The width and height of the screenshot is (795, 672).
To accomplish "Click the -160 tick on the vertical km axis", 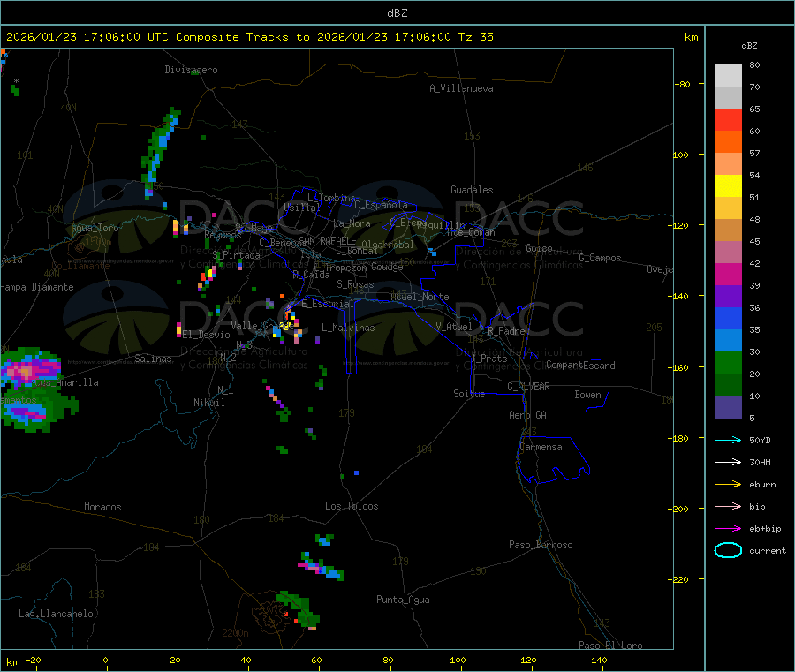I will (x=680, y=367).
